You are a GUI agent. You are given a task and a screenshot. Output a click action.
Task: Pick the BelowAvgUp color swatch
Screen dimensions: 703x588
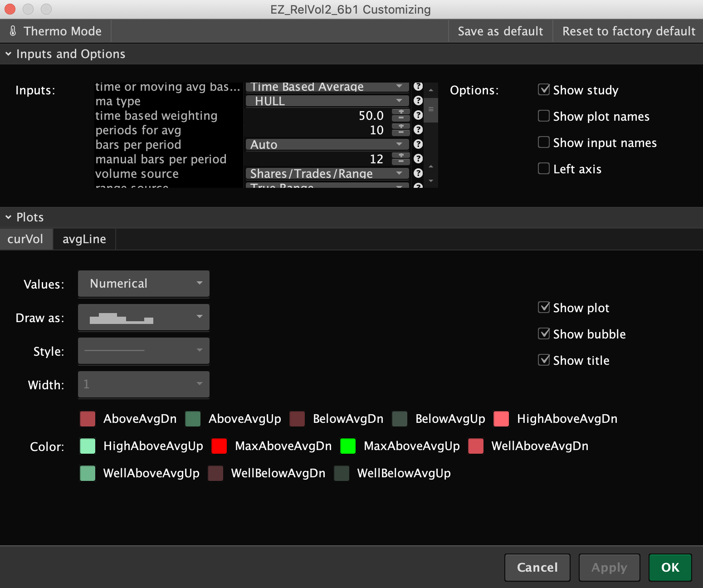tap(400, 419)
